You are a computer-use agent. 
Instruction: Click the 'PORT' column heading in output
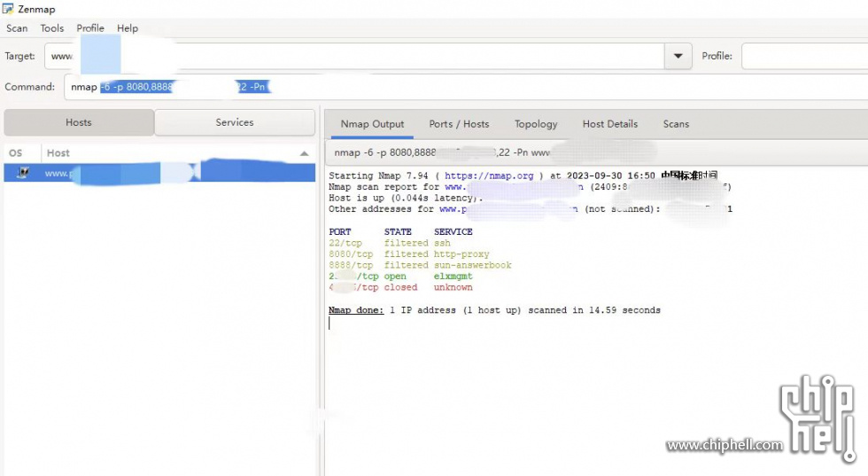click(x=339, y=231)
